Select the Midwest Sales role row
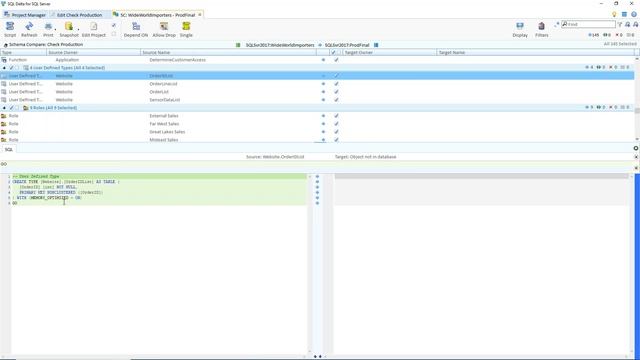Viewport: 640px width, 360px height. 317,140
